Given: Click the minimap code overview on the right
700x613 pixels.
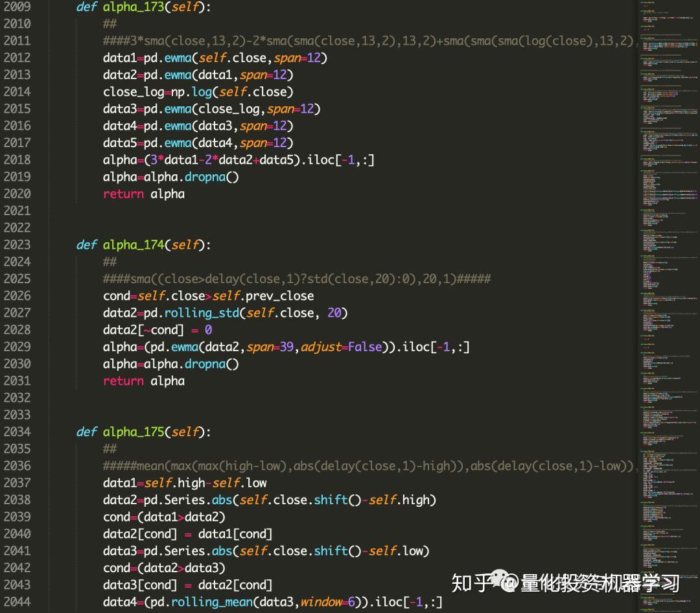Looking at the screenshot, I should click(669, 306).
